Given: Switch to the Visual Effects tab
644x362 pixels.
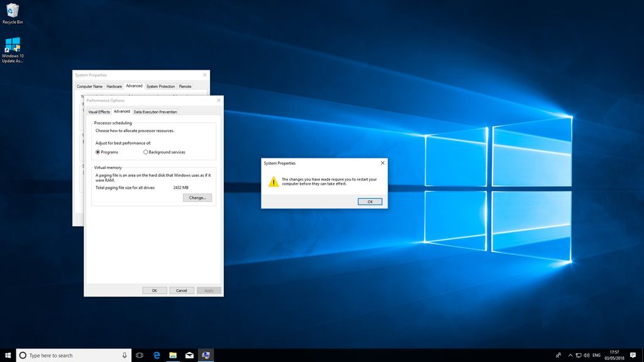Looking at the screenshot, I should [98, 111].
